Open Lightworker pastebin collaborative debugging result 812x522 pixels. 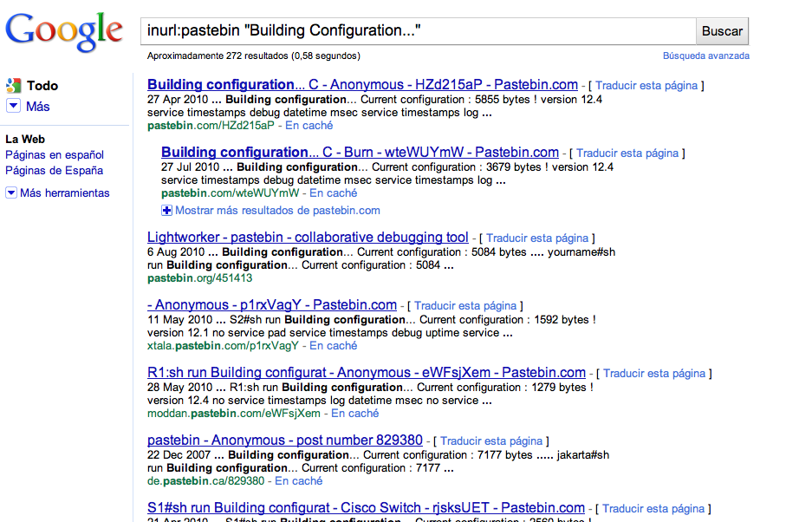308,238
